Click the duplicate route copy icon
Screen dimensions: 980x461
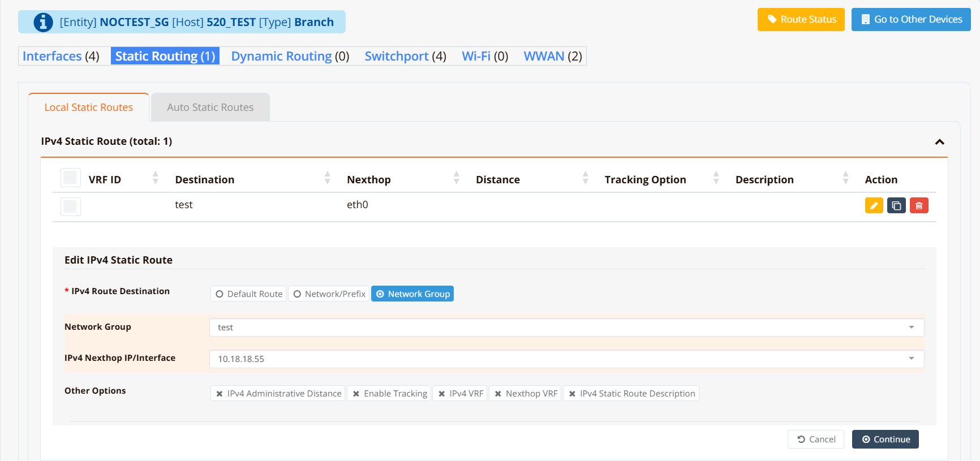[896, 205]
